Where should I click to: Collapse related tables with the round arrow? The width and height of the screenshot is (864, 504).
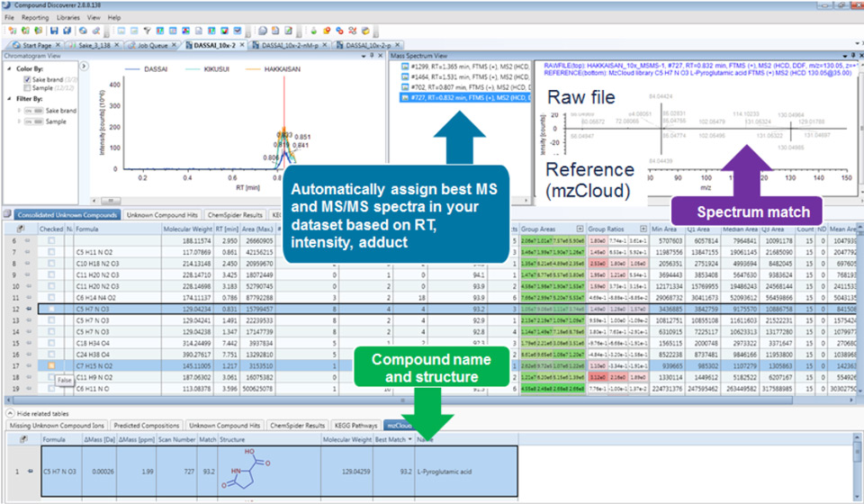tap(10, 413)
